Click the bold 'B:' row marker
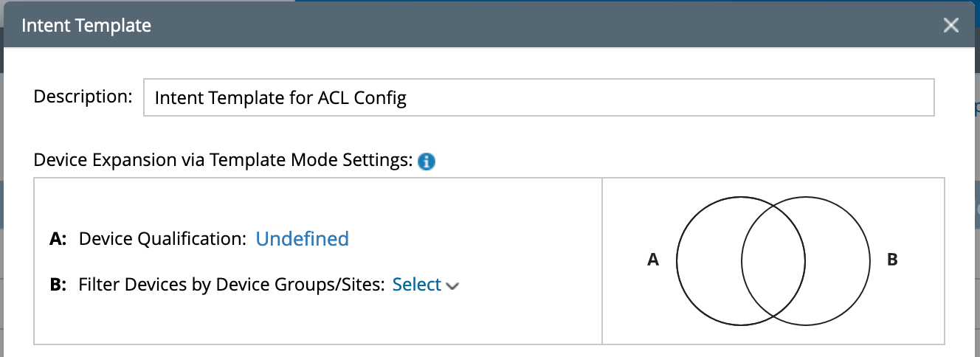Image resolution: width=980 pixels, height=357 pixels. pos(58,285)
